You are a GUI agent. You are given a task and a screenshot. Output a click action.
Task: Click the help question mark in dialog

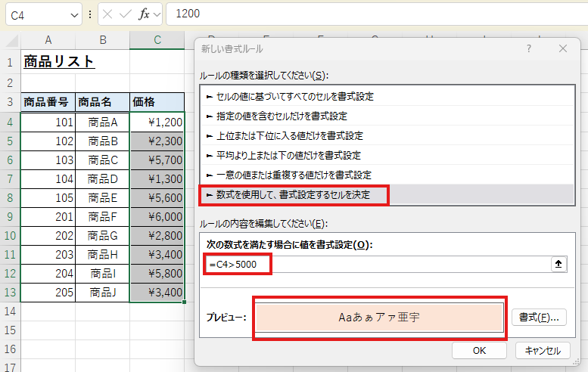(x=527, y=48)
